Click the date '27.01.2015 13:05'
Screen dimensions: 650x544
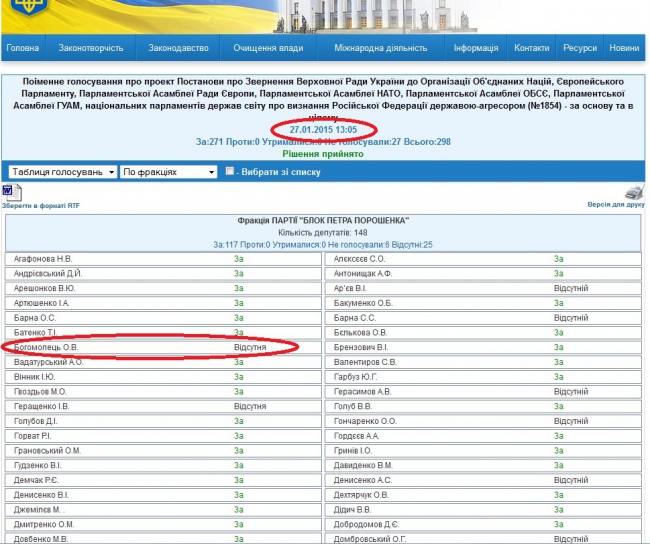point(325,130)
